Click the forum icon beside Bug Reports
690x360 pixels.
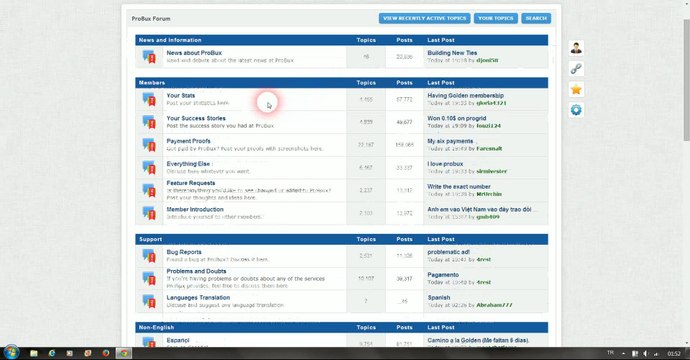[x=149, y=256]
